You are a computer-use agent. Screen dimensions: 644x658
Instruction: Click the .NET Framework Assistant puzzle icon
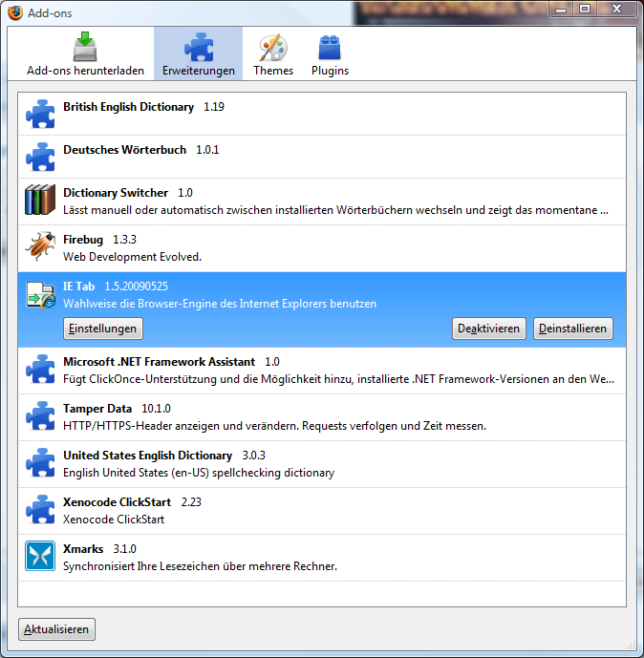tap(40, 369)
